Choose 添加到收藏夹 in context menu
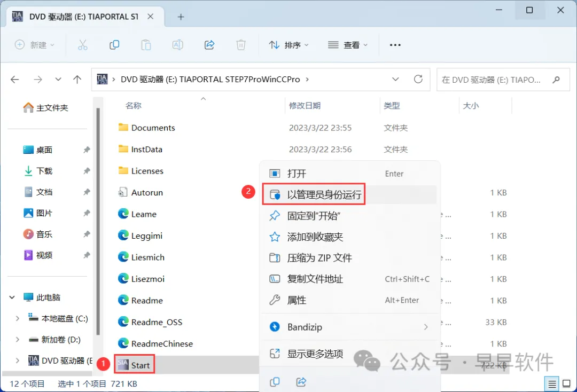 [349, 237]
